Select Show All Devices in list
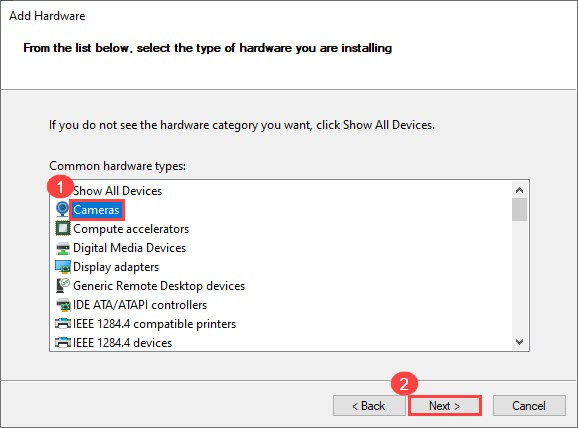The image size is (578, 428). coord(117,191)
